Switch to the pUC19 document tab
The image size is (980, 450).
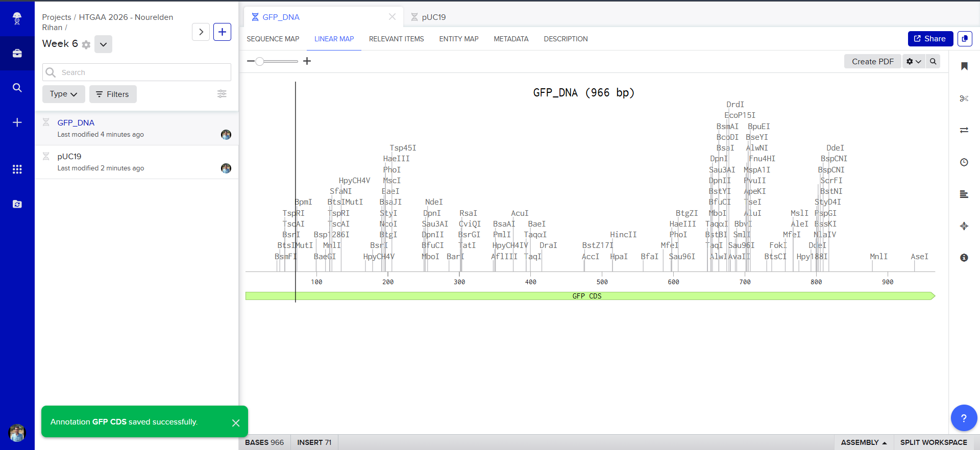pos(433,17)
